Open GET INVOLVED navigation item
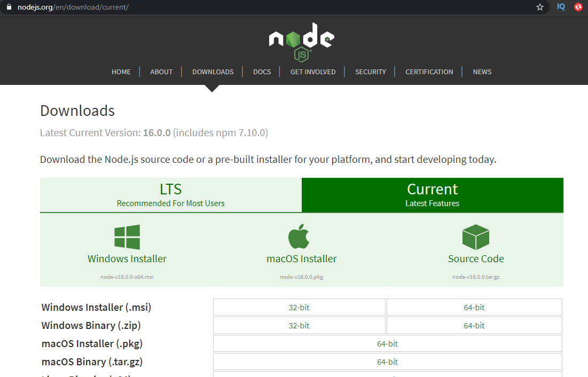This screenshot has height=377, width=588. coord(313,72)
